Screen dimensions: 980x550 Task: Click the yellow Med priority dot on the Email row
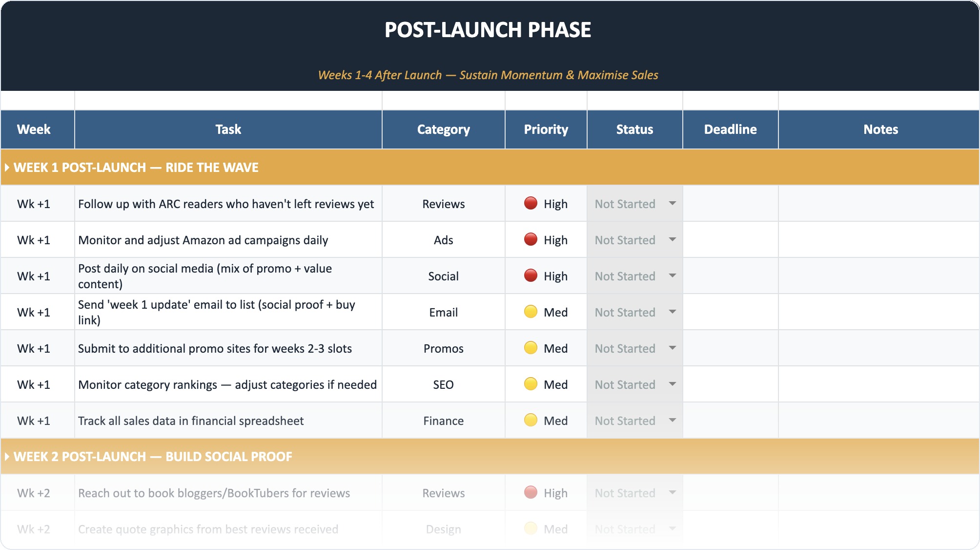click(x=532, y=312)
